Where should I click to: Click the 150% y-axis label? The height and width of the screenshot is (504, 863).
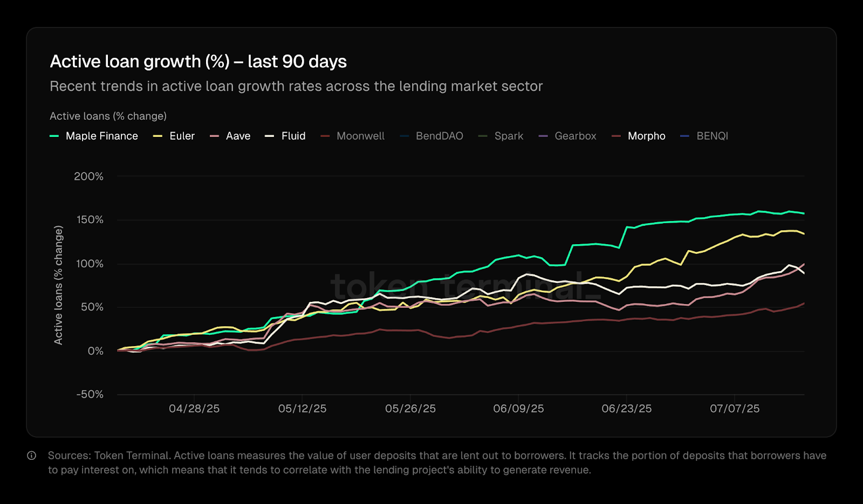point(90,220)
